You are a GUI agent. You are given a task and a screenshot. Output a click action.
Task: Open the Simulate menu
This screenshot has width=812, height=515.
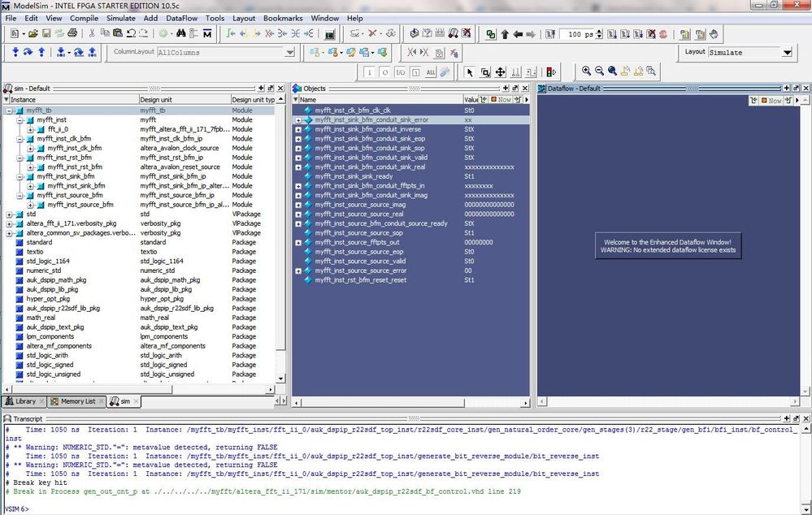(x=121, y=18)
